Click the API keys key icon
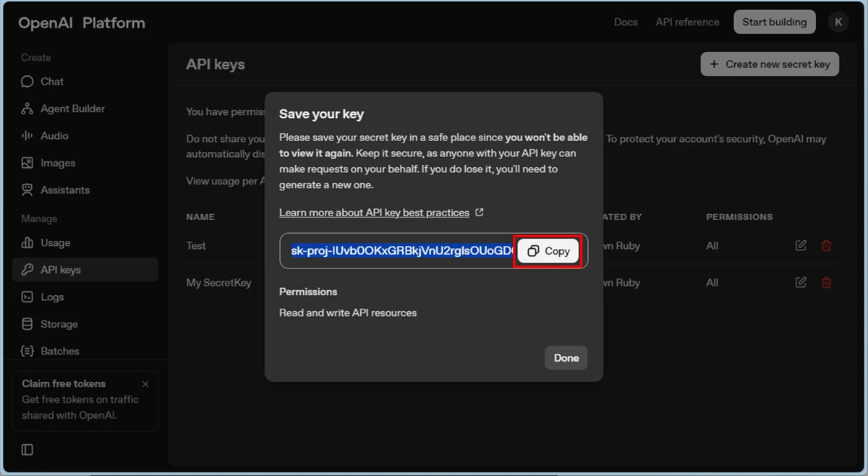The height and width of the screenshot is (476, 868). point(27,270)
